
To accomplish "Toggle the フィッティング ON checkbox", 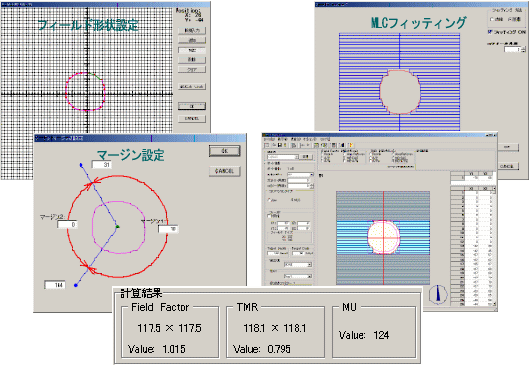I will tap(490, 32).
